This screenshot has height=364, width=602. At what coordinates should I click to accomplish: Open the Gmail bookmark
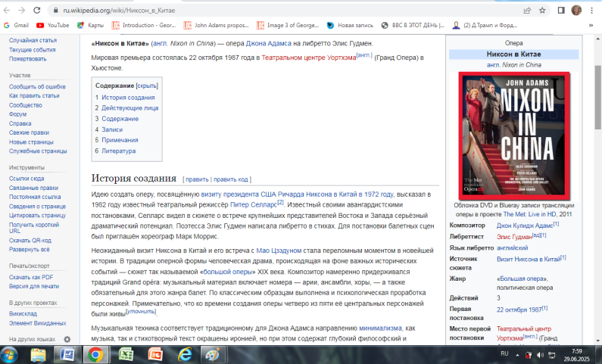coord(16,25)
